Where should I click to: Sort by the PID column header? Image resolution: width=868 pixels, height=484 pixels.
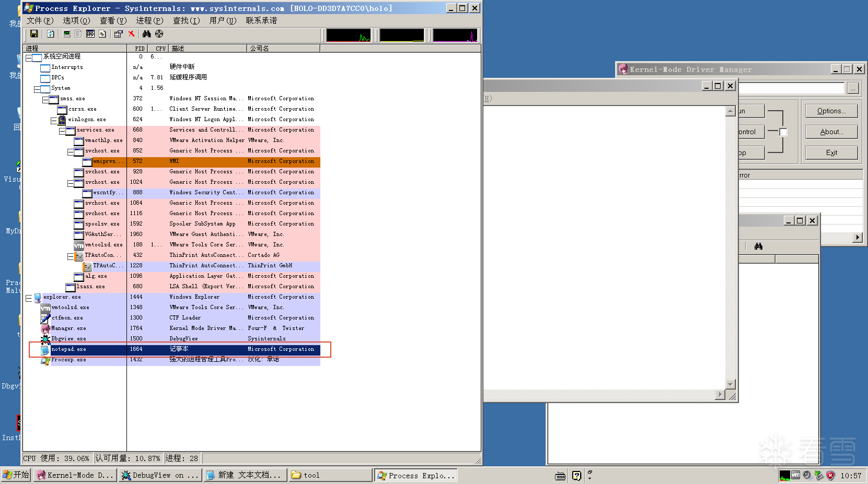click(137, 49)
